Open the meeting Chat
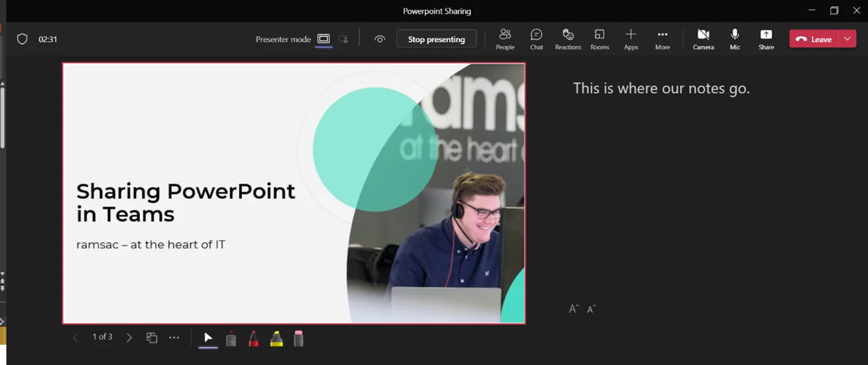This screenshot has width=868, height=365. 536,39
